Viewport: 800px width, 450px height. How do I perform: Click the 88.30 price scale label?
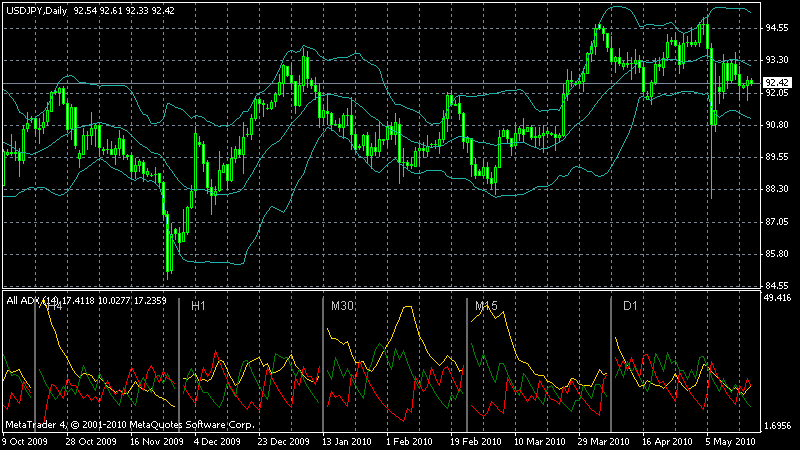click(x=777, y=189)
